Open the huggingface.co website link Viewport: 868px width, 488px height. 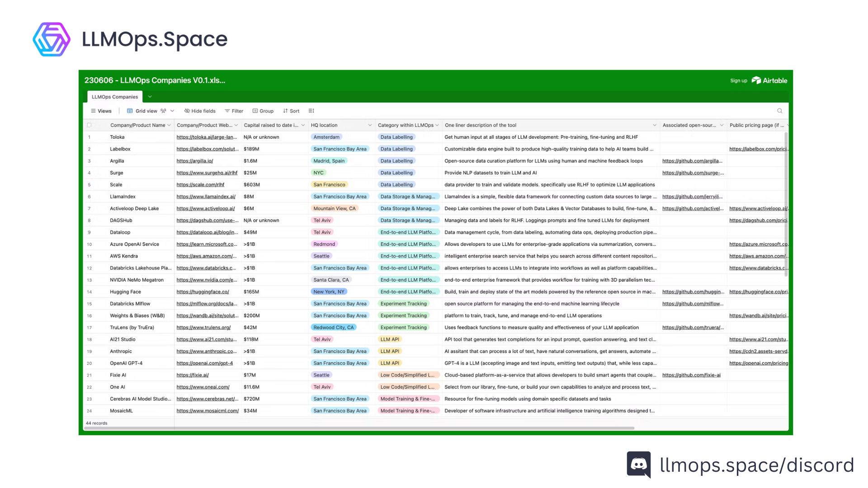pyautogui.click(x=203, y=292)
